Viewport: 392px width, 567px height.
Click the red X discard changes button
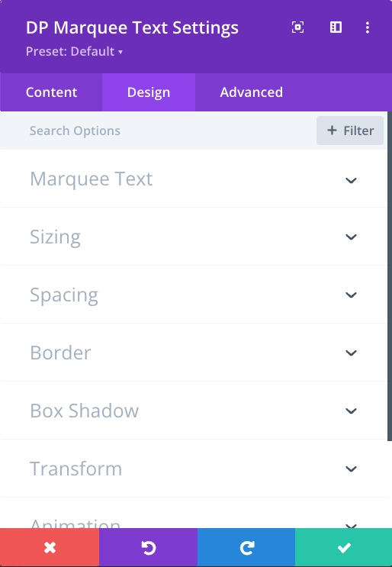50,547
